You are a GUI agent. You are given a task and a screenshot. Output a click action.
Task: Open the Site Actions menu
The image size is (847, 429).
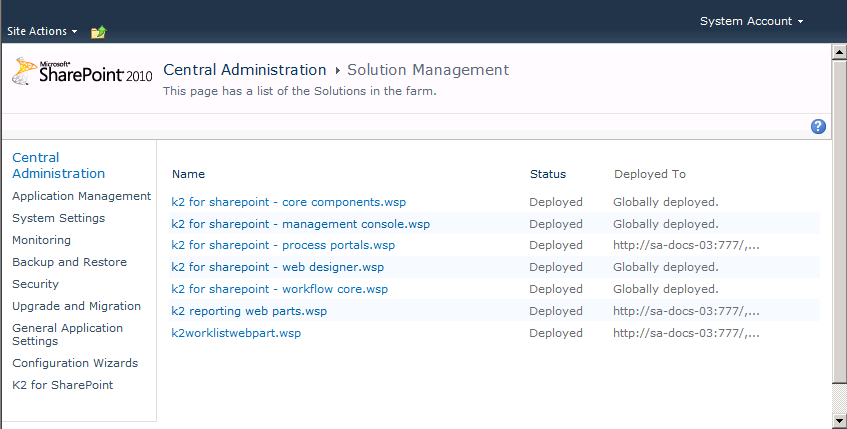coord(42,31)
